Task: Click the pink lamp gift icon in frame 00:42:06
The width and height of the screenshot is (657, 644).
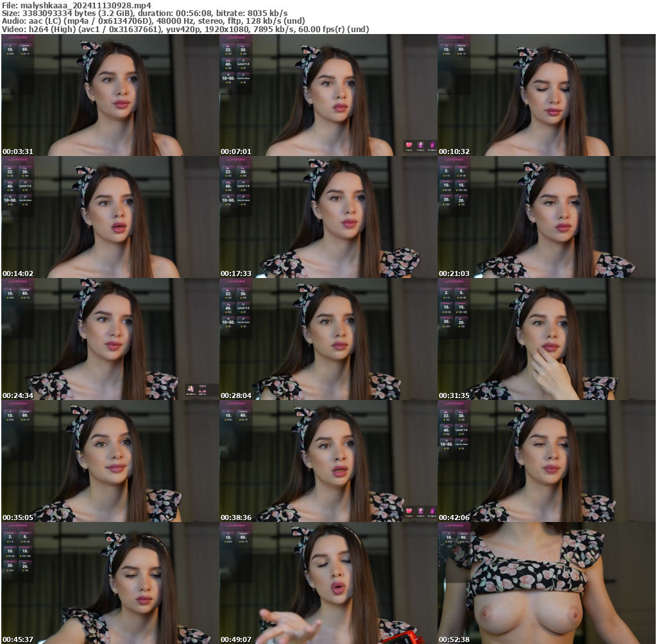Action: (x=432, y=510)
